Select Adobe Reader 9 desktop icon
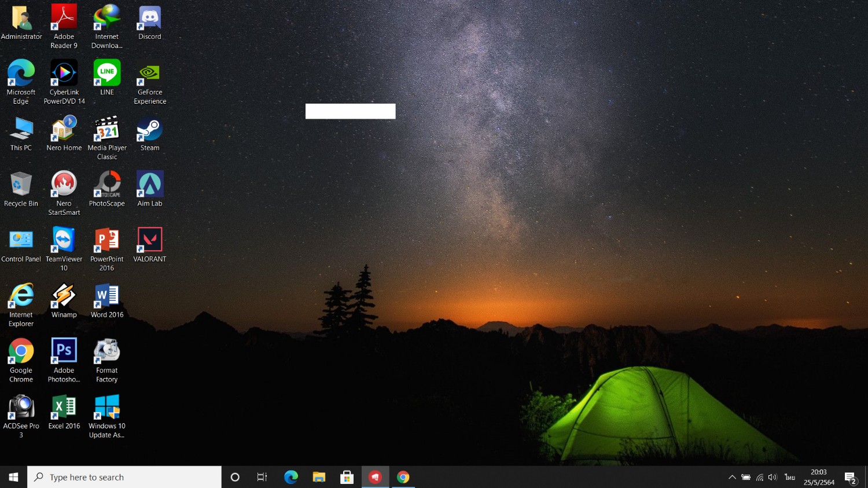868x488 pixels. coord(64,27)
